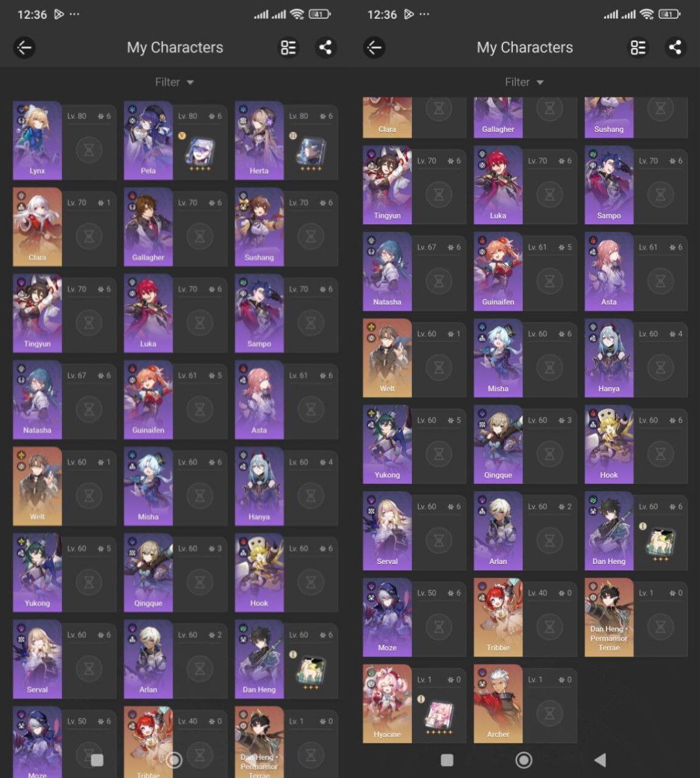The width and height of the screenshot is (700, 778).
Task: Select Guinaifen in the left screenshot
Action: pyautogui.click(x=176, y=400)
